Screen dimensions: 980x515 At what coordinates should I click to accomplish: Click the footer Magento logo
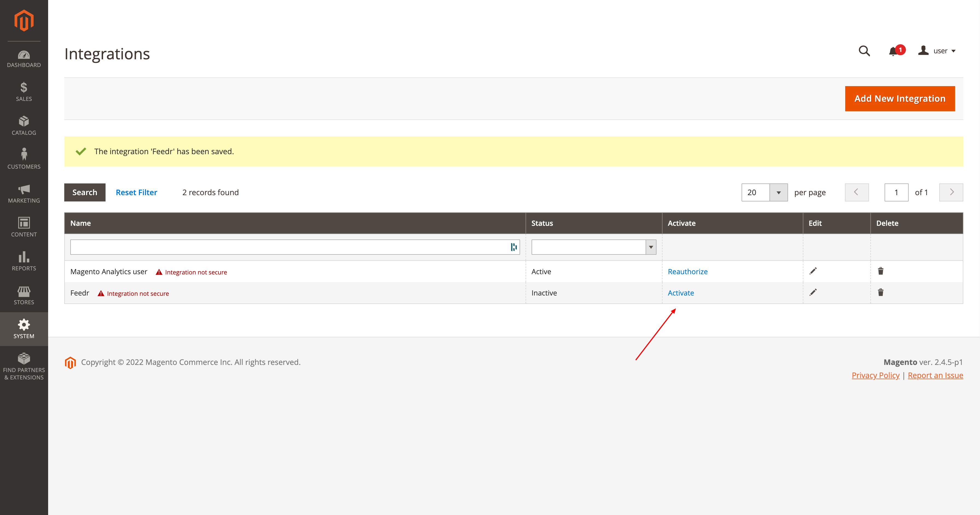70,362
